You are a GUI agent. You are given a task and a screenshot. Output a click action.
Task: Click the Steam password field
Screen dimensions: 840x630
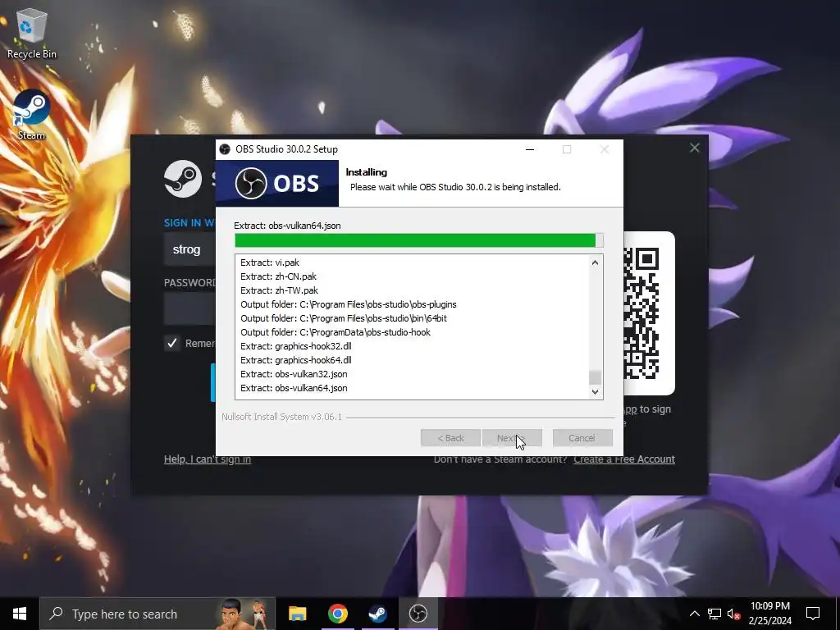tap(190, 308)
